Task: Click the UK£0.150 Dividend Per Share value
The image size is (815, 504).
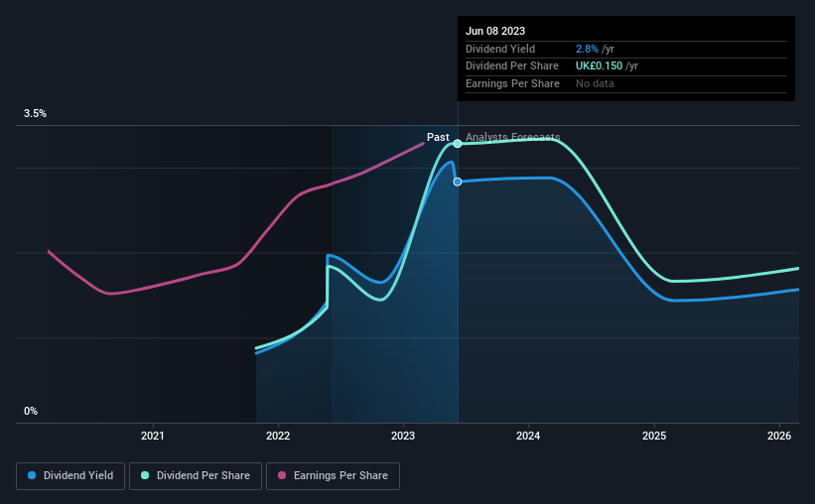Action: (599, 66)
